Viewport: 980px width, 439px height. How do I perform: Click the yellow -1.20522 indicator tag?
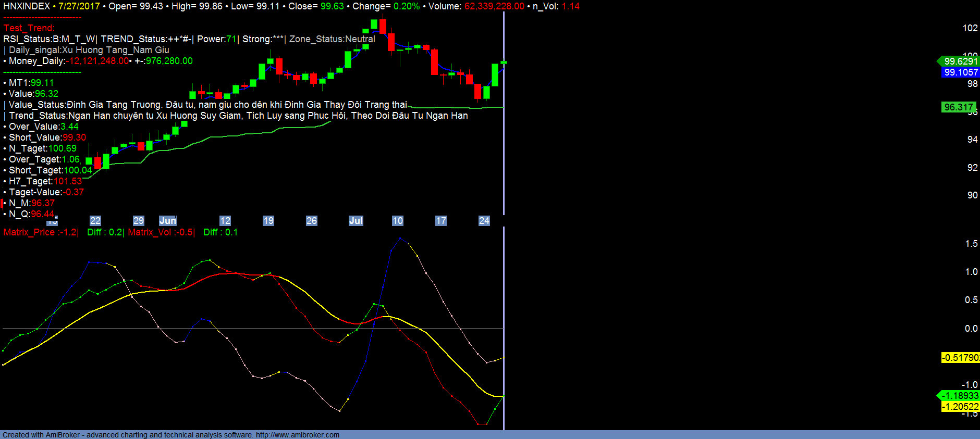(x=960, y=407)
